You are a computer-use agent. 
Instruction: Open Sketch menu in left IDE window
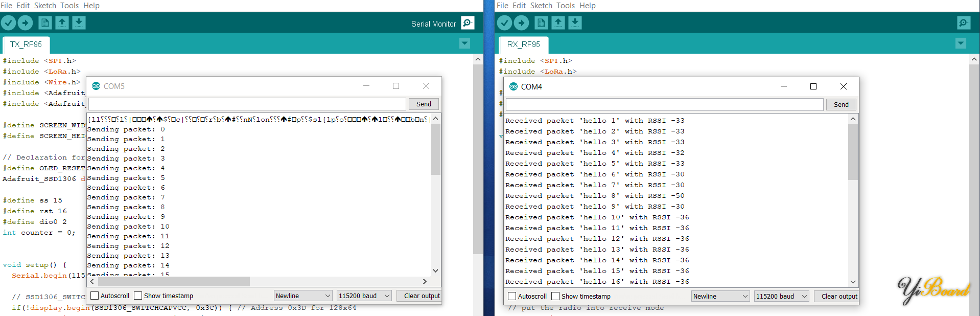(x=45, y=6)
